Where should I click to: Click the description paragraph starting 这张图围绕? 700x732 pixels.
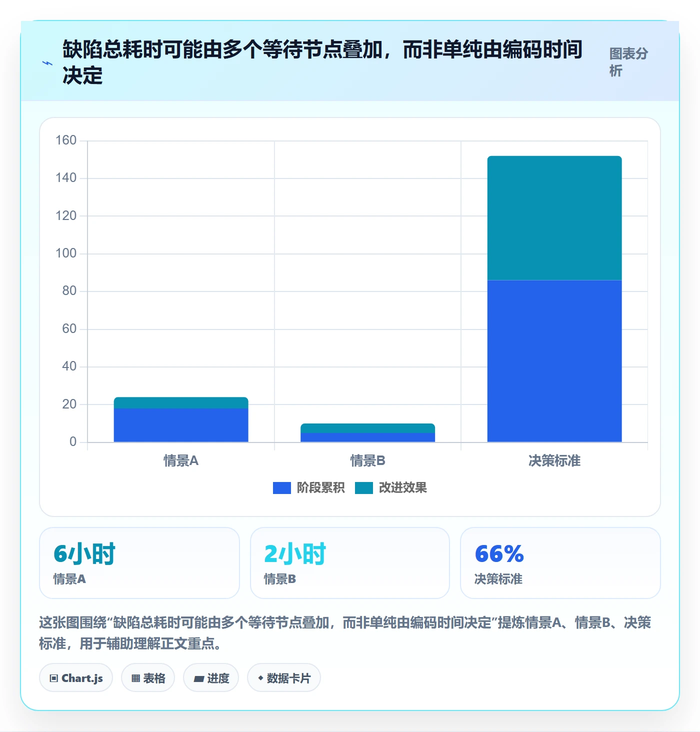pyautogui.click(x=345, y=633)
